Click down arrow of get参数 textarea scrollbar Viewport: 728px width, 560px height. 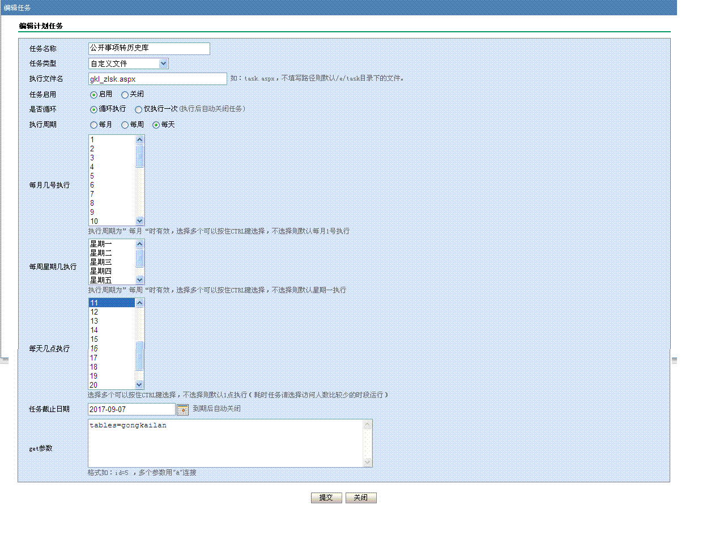click(368, 463)
